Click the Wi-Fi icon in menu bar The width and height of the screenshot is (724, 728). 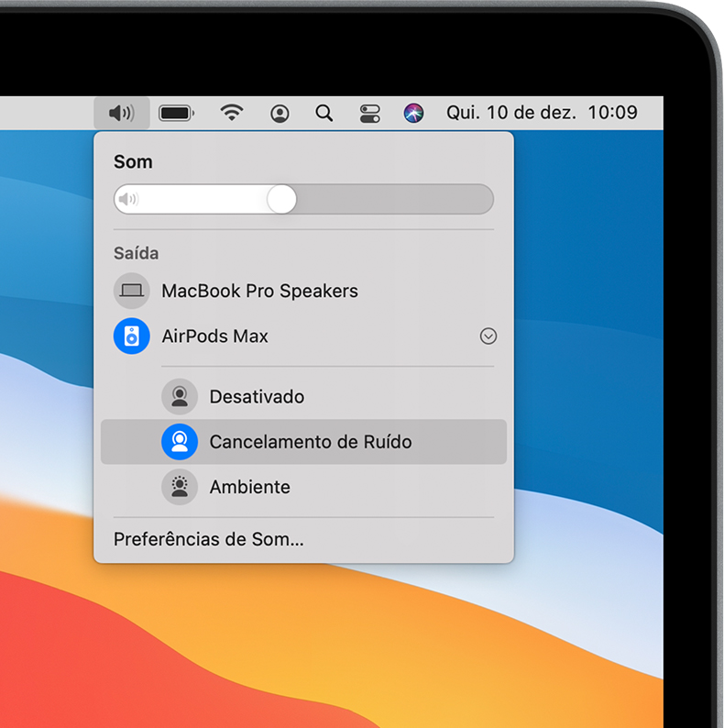point(232,113)
